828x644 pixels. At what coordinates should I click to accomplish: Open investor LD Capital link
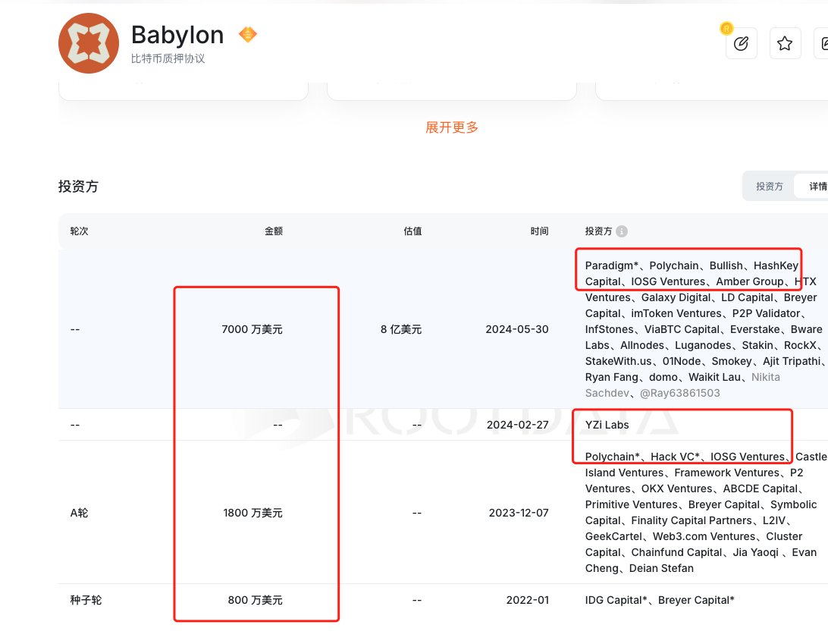(x=747, y=297)
